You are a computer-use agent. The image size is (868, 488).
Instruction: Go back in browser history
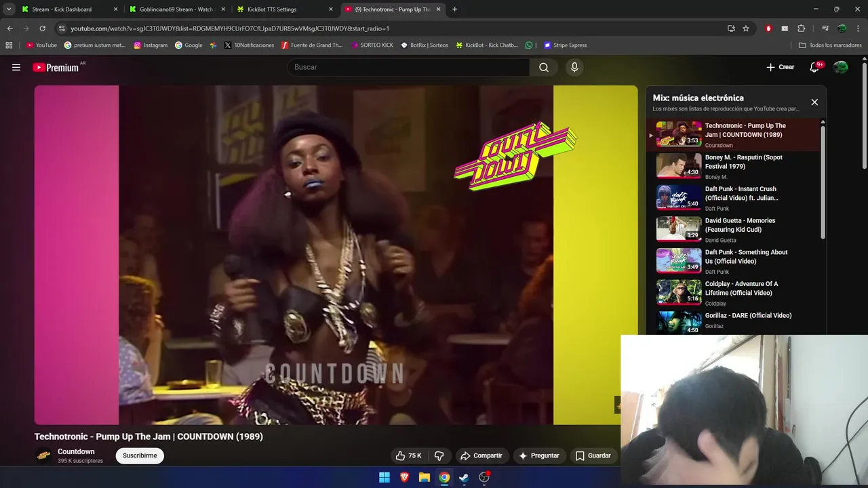[x=9, y=28]
